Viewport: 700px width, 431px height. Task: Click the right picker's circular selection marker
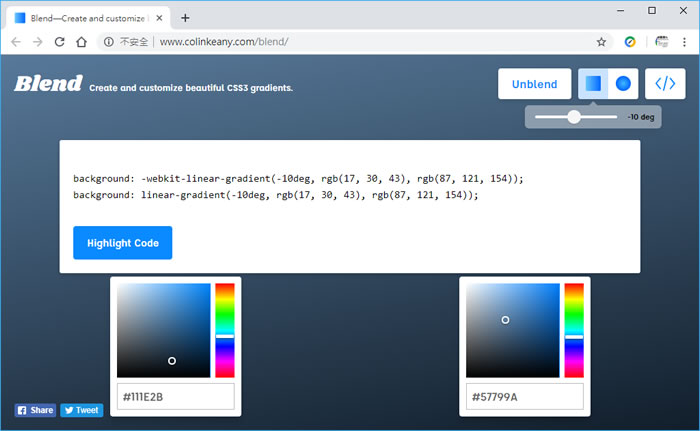pyautogui.click(x=505, y=320)
